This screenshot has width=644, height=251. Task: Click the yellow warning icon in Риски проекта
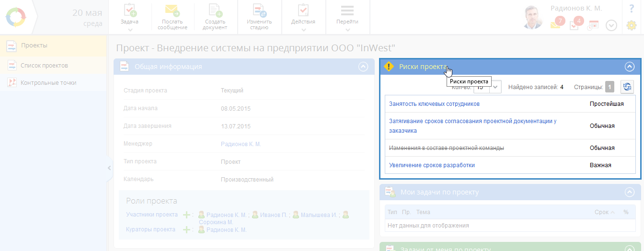(389, 67)
